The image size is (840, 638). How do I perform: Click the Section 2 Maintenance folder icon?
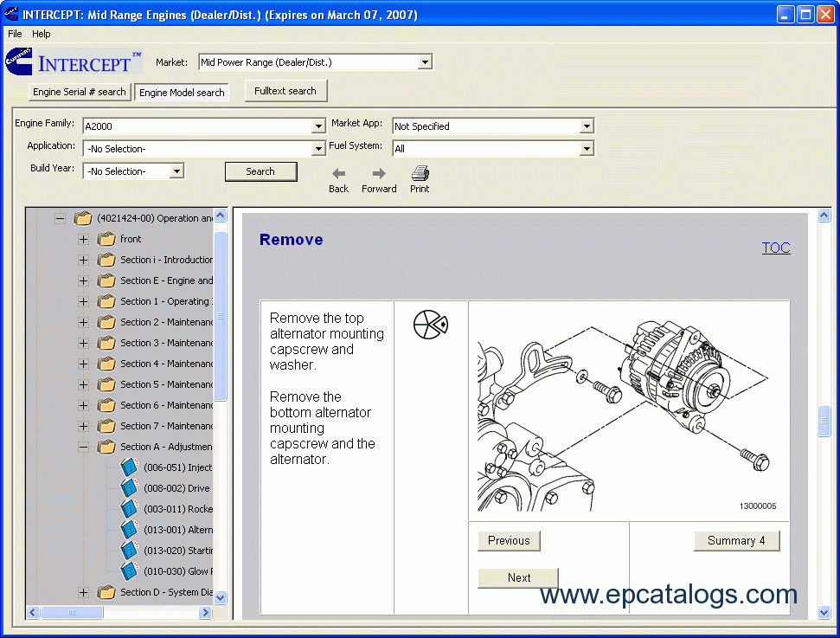tap(106, 322)
